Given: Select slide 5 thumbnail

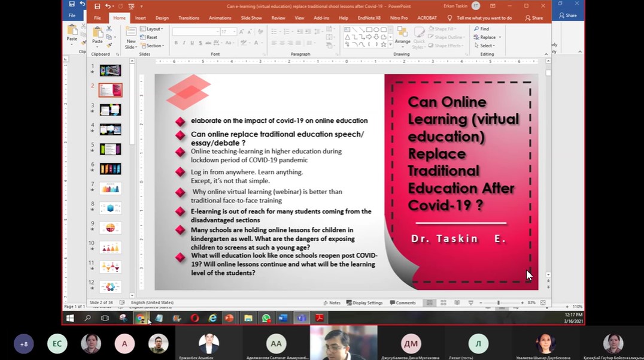Looking at the screenshot, I should tap(110, 149).
